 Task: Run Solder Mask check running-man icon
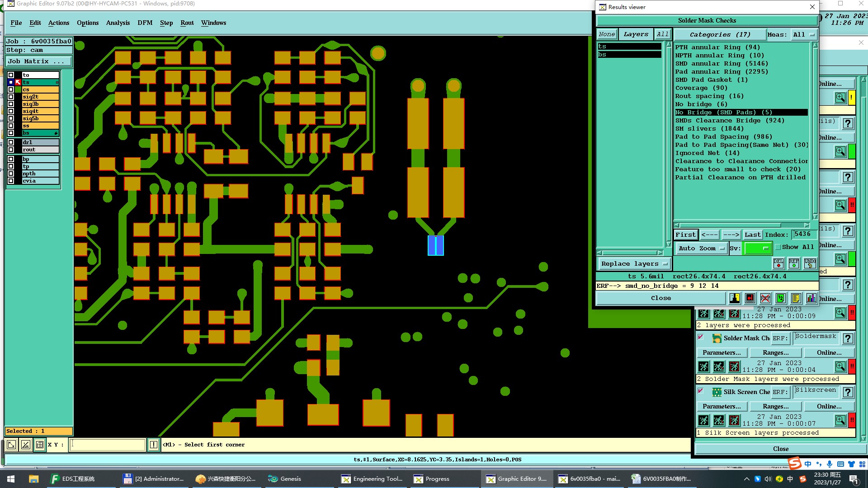(x=703, y=366)
